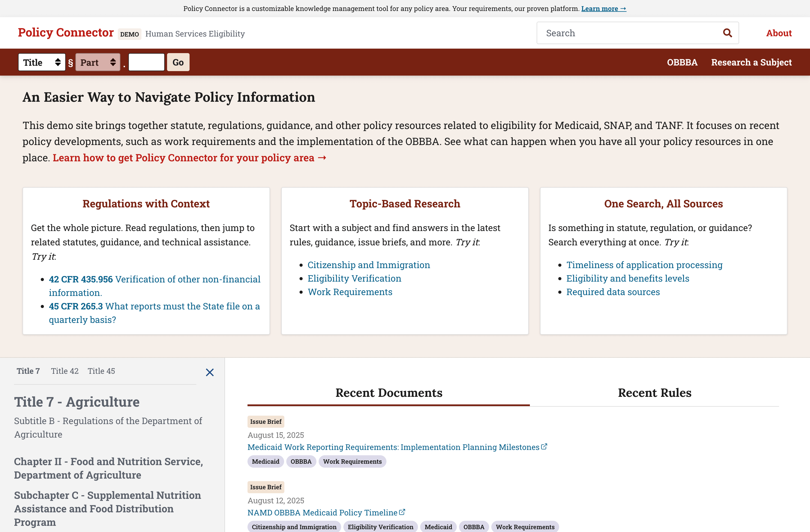Click the August 12, 2025 date

click(x=276, y=500)
